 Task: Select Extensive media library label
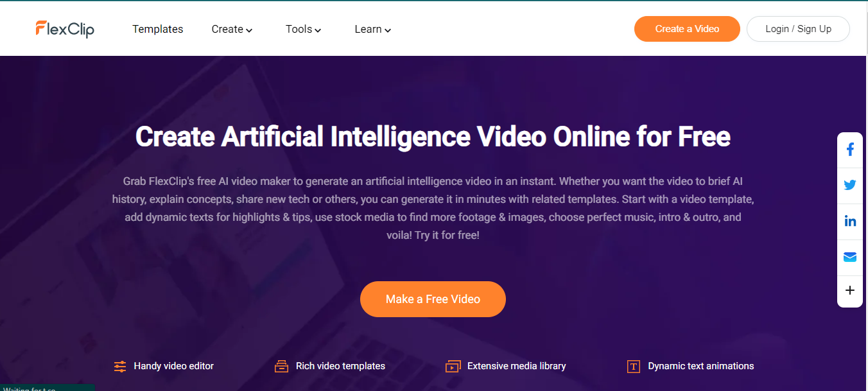[516, 366]
